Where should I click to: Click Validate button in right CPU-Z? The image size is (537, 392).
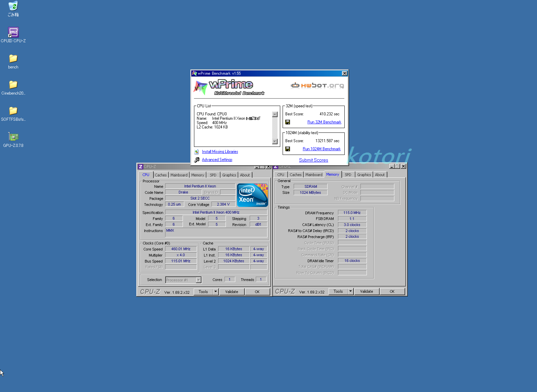click(x=367, y=291)
